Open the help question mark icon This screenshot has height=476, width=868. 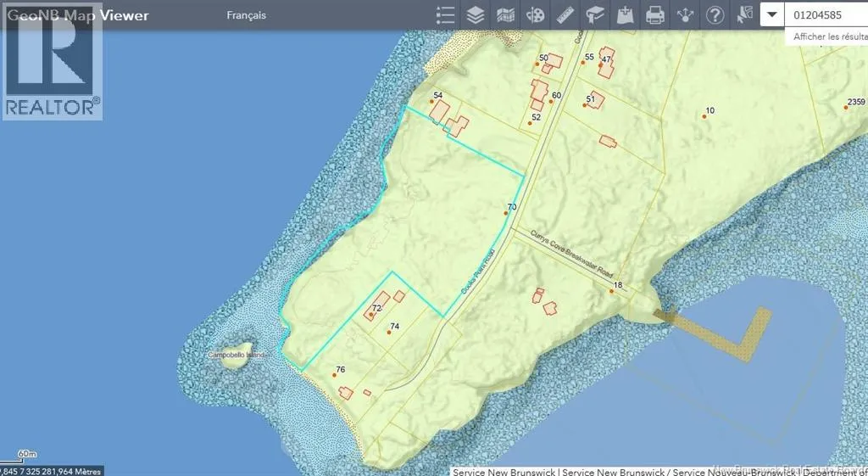tap(715, 14)
